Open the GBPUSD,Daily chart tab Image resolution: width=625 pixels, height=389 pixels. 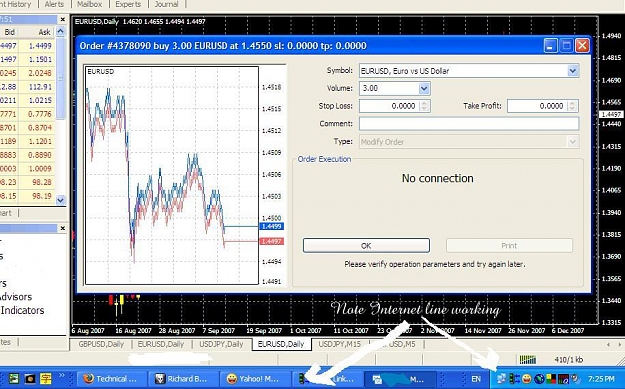point(101,344)
